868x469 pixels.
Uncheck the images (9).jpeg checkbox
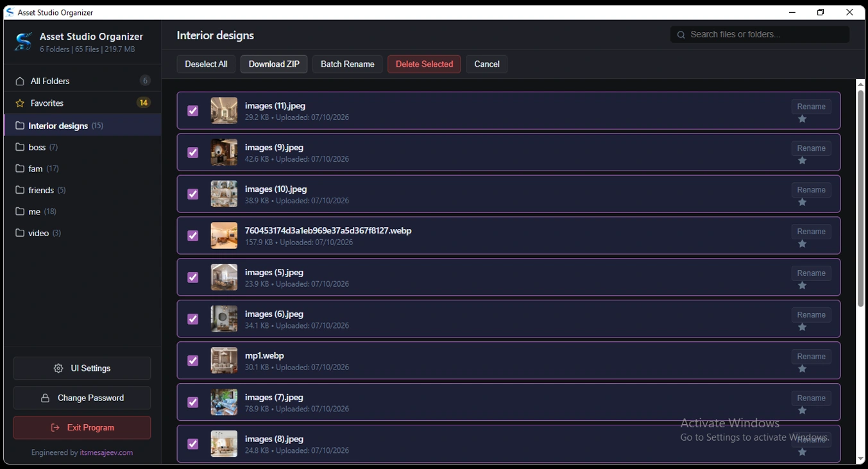192,153
